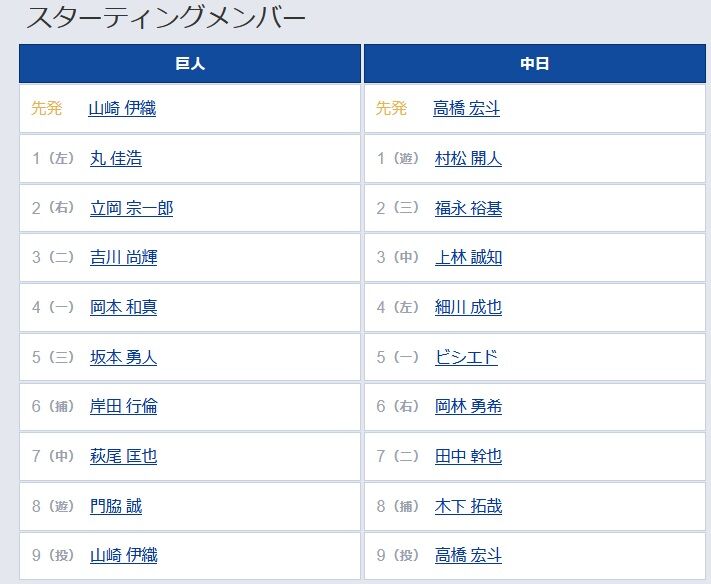
Task: Click 村松 開人 leadoff batter link
Action: (x=468, y=158)
